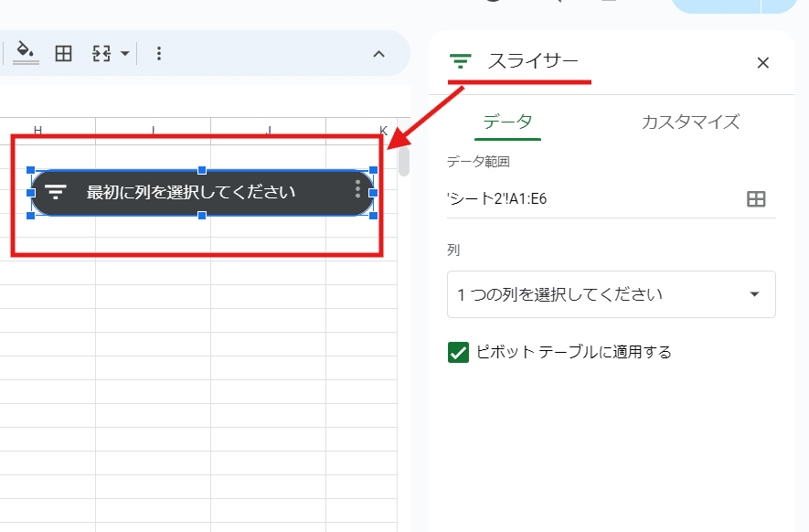Screen dimensions: 809x532
Task: Click the 最初に列を選択してください slicer label
Action: click(191, 192)
